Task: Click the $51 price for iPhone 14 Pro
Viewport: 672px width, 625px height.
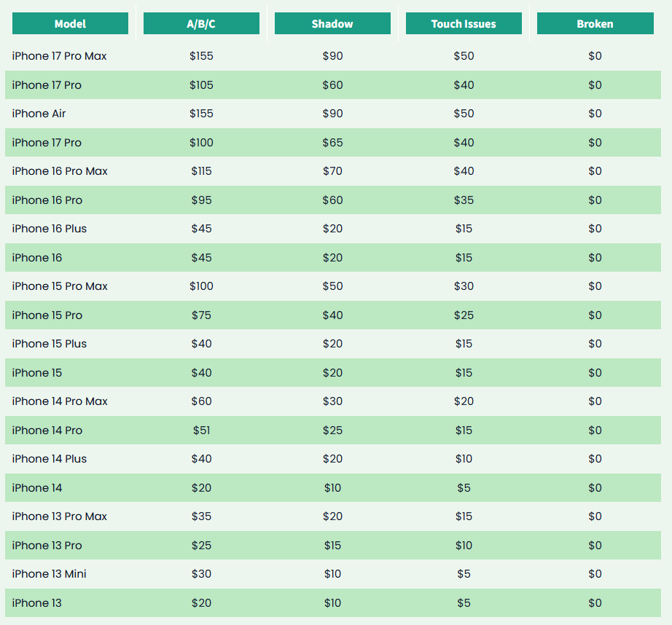Action: pos(201,430)
